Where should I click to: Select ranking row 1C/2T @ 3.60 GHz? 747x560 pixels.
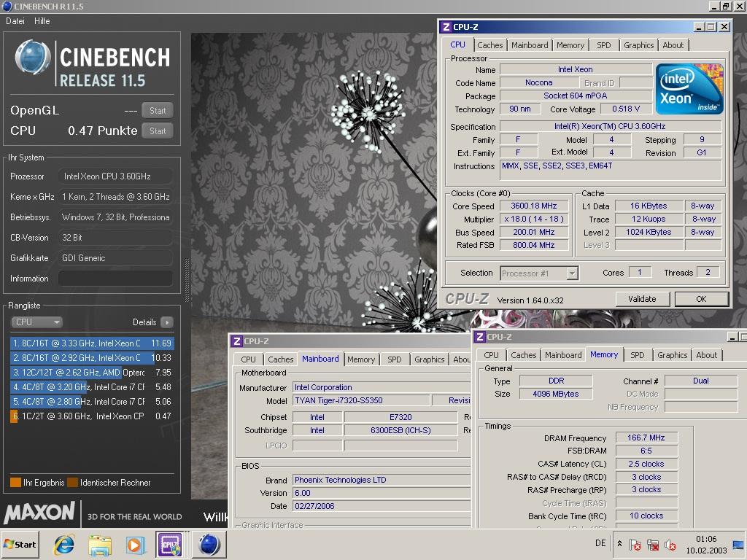(x=92, y=416)
